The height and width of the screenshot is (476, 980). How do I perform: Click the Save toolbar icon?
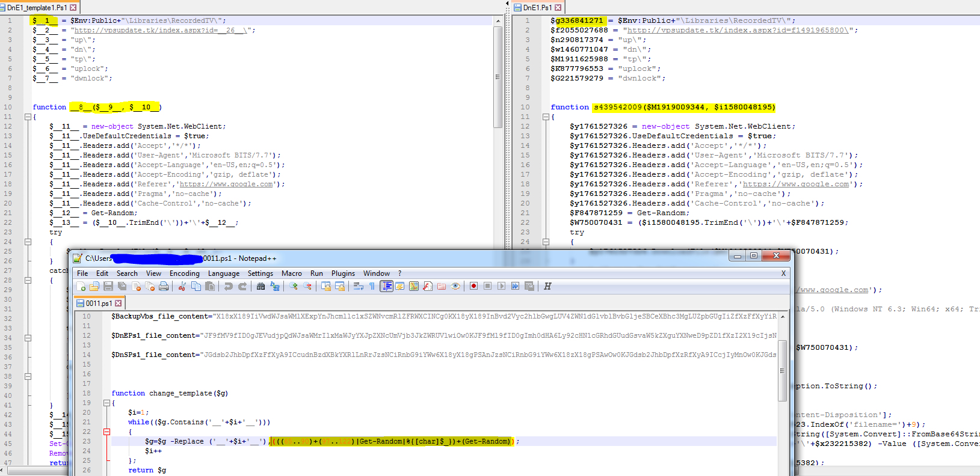108,286
